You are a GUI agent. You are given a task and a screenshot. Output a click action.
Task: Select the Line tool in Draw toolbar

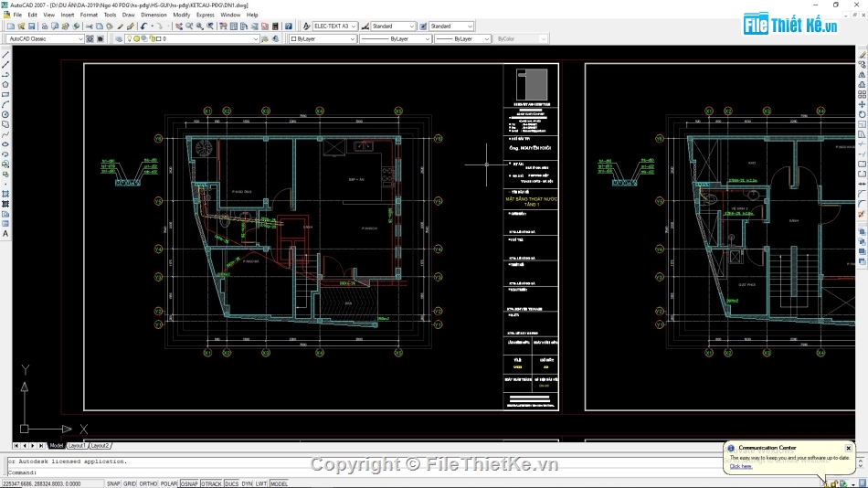[x=5, y=55]
